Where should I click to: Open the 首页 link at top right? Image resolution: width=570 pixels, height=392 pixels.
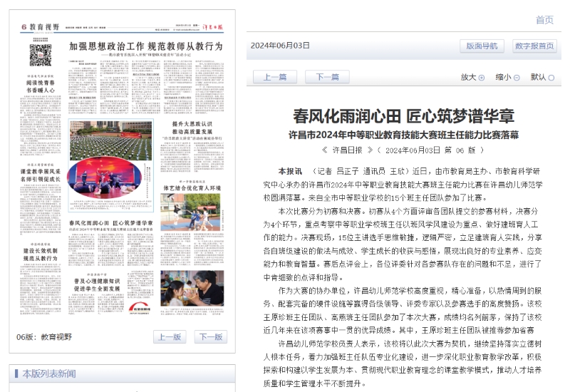544,20
